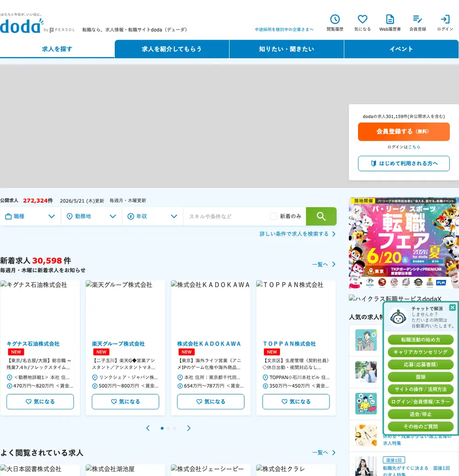Select the first carousel pagination dot
Screen dimensions: 459x476
(162, 428)
